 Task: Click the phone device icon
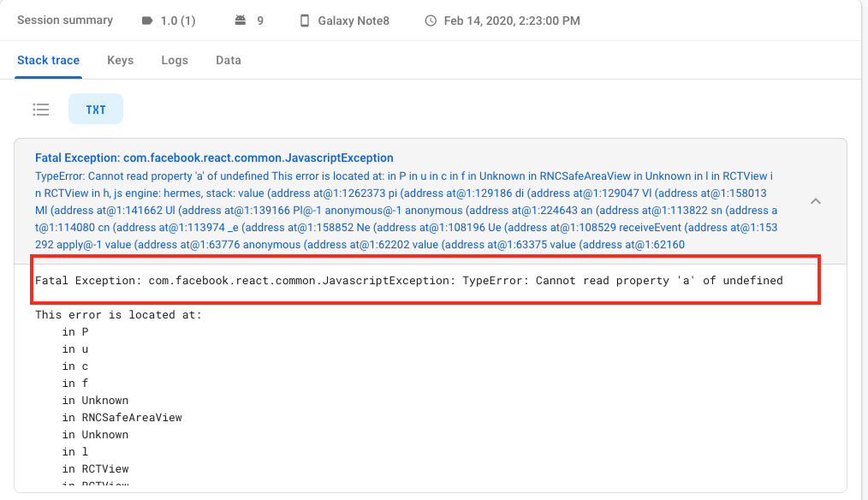pos(305,21)
